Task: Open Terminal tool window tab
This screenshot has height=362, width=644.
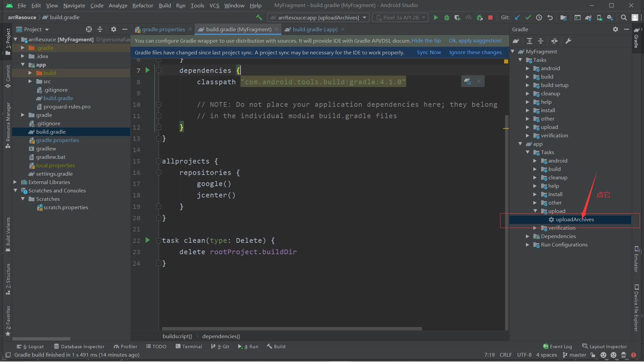Action: click(189, 347)
